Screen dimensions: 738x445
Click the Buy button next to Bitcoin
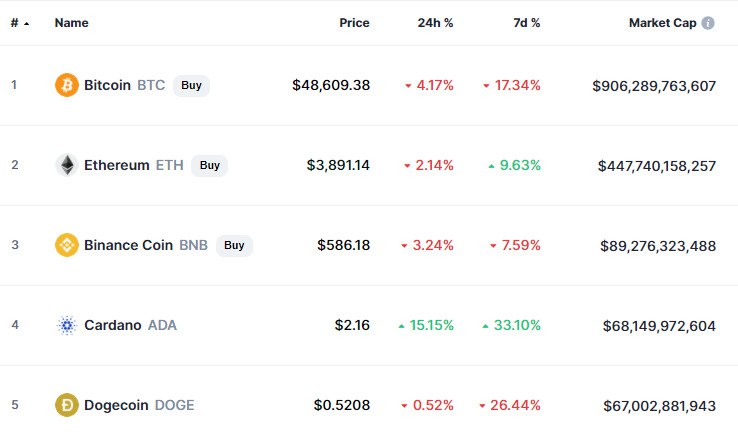191,85
